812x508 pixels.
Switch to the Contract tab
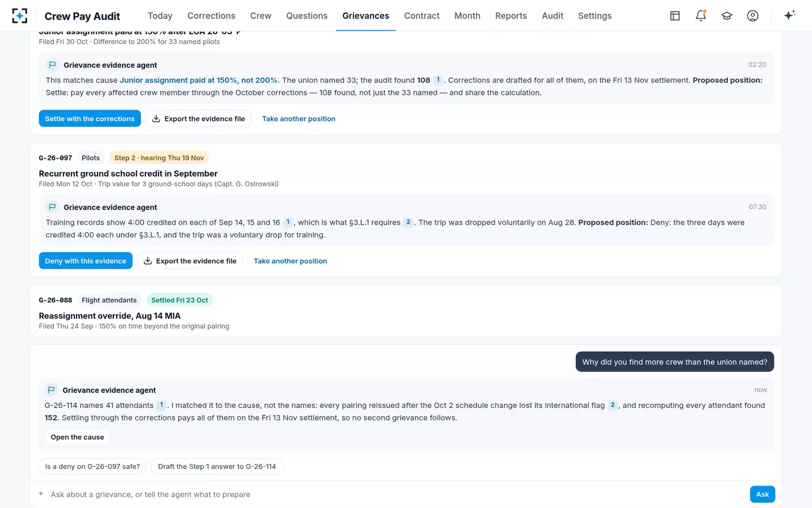(422, 16)
